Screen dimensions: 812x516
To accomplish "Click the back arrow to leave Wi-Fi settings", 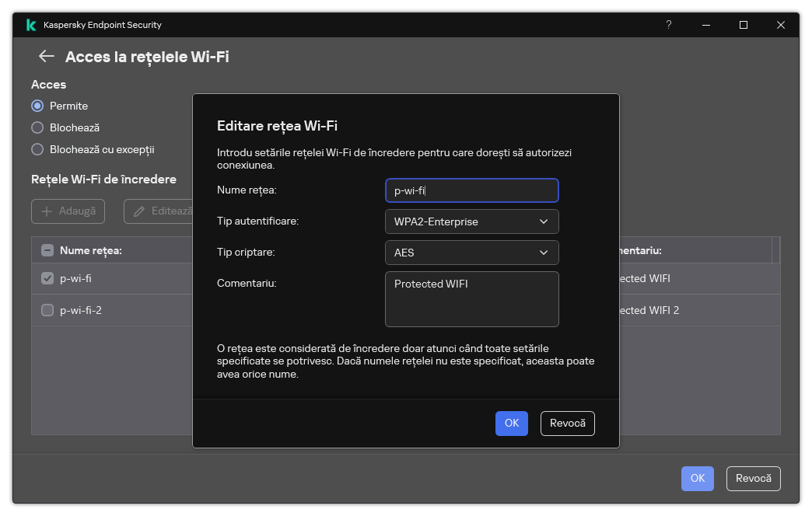I will click(x=45, y=56).
